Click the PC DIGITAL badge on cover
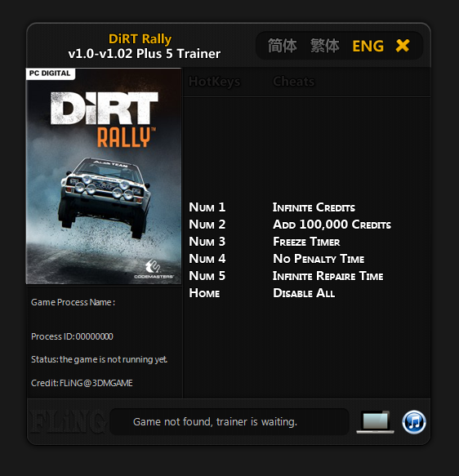 pos(50,73)
